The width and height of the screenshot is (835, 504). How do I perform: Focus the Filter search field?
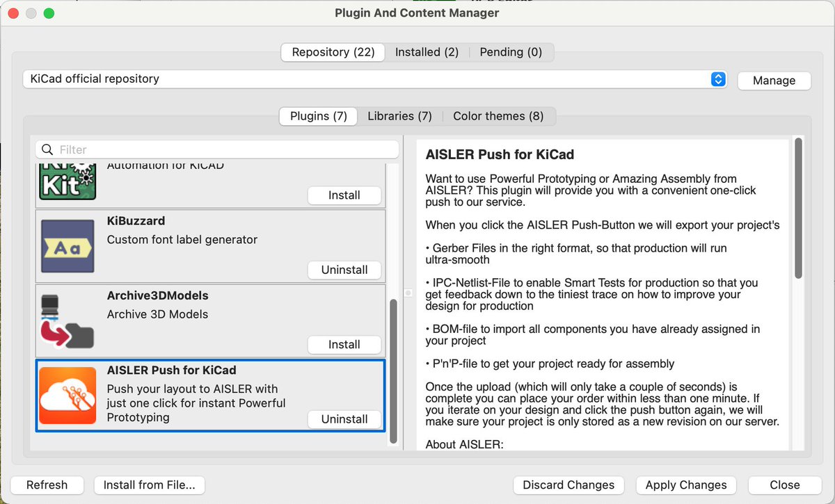(x=218, y=149)
